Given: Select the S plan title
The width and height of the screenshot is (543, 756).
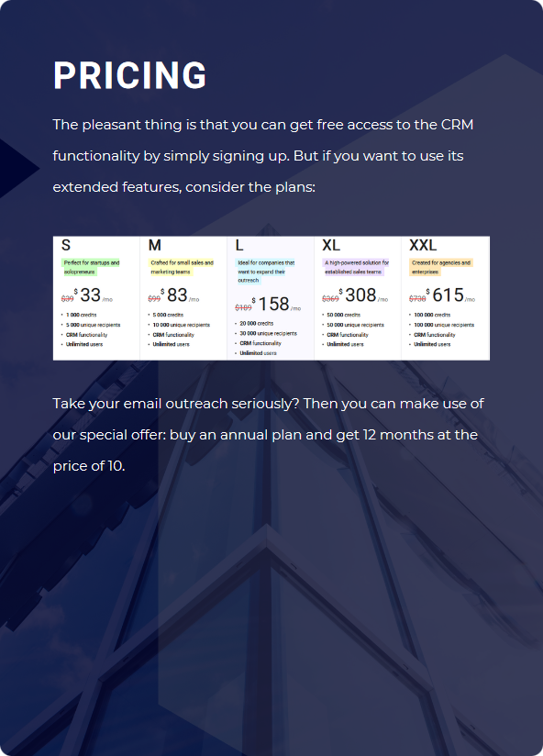Looking at the screenshot, I should click(x=66, y=245).
